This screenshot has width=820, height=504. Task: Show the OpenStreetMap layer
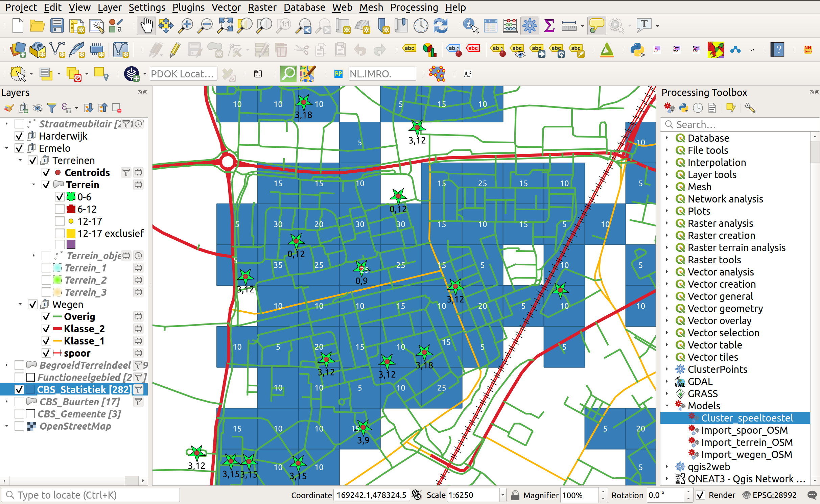19,426
